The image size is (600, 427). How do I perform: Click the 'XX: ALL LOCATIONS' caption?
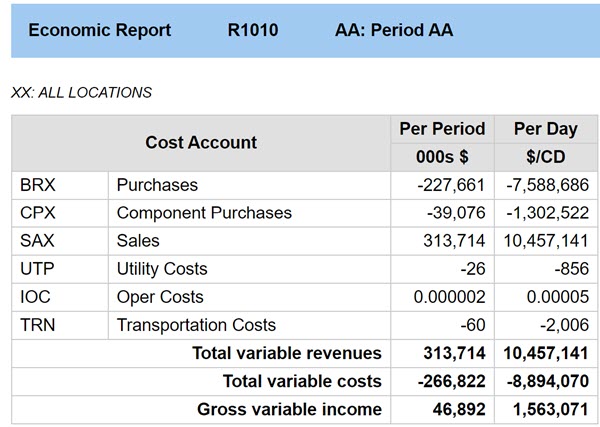pyautogui.click(x=81, y=93)
